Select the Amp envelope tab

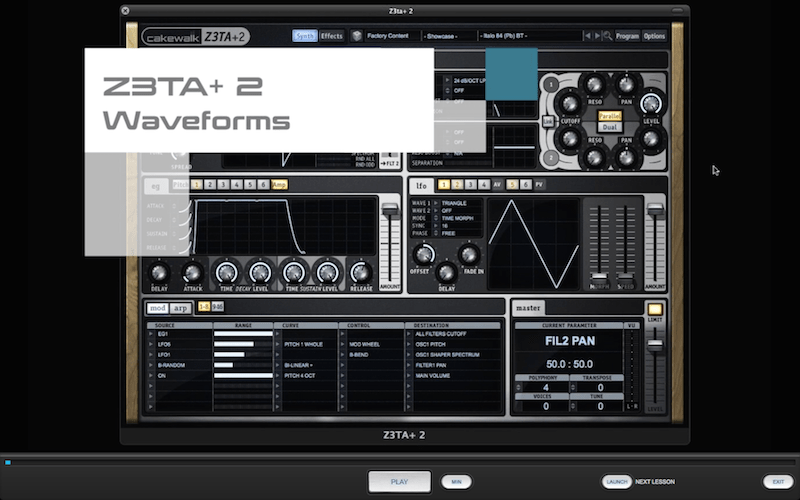tap(280, 184)
